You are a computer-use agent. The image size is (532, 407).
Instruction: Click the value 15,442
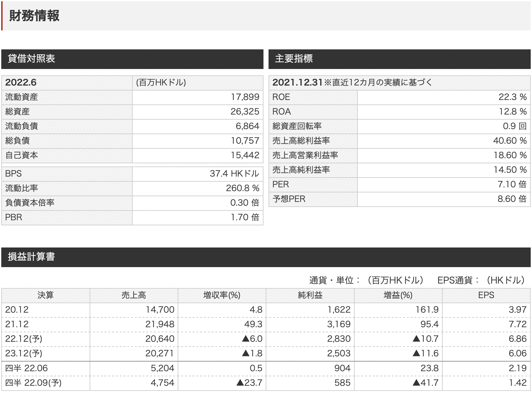pyautogui.click(x=245, y=155)
